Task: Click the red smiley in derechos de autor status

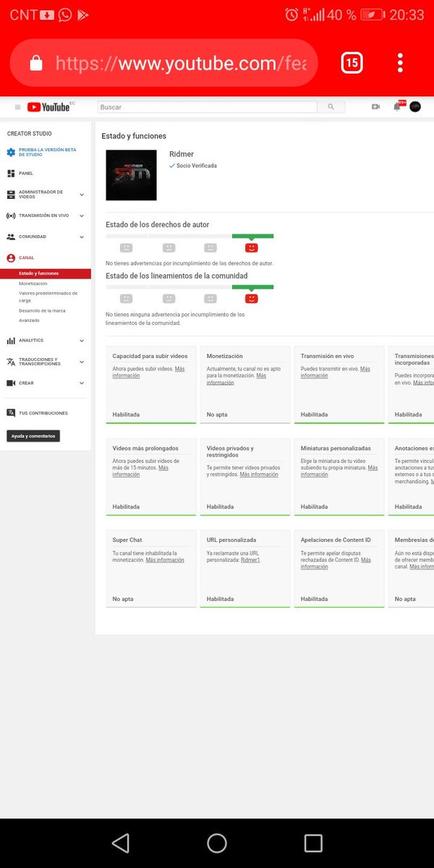Action: [x=252, y=247]
